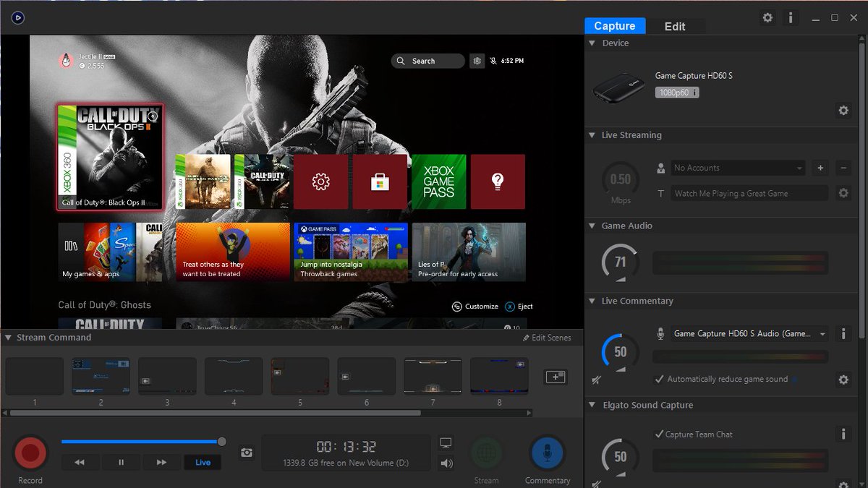This screenshot has width=868, height=488.
Task: Open app settings gear in title bar
Action: pos(767,17)
